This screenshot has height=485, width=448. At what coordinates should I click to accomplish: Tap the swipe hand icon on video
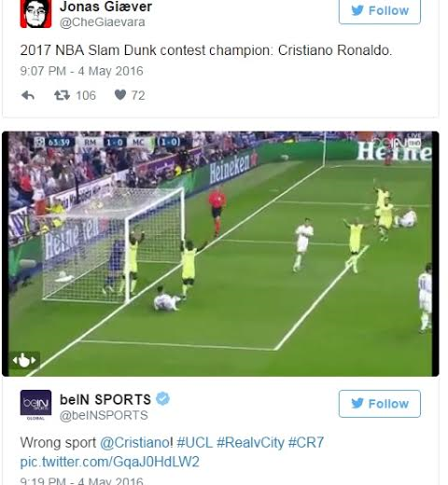point(24,361)
